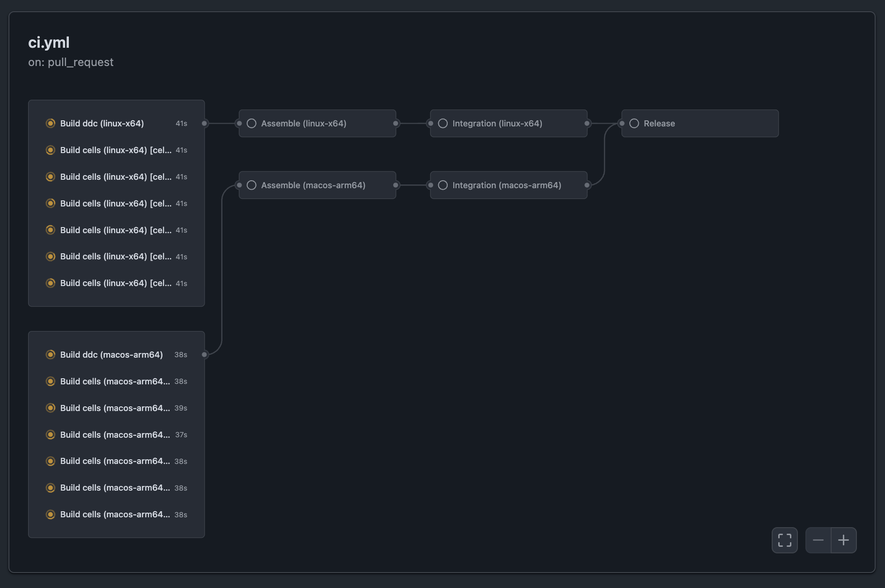Open the Integration (macos-arm64) job label
The width and height of the screenshot is (885, 588).
click(506, 185)
